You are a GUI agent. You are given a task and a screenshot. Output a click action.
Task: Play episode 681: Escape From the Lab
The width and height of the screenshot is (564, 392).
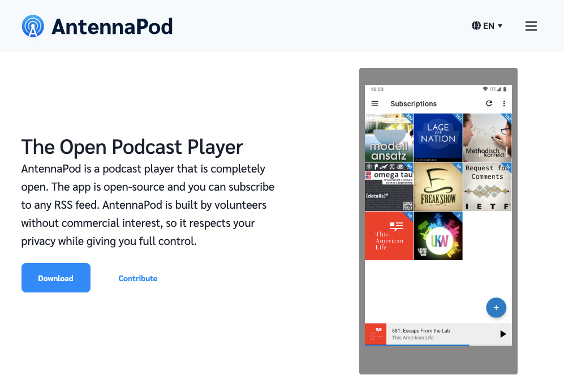click(503, 334)
